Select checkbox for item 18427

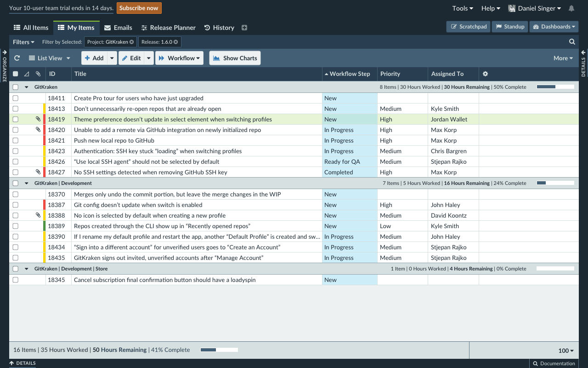[x=16, y=172]
